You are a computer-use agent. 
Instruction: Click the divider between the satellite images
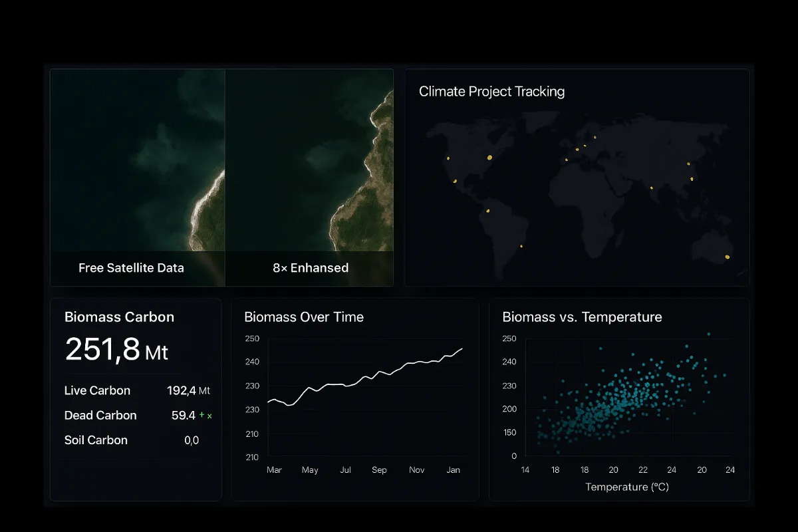pyautogui.click(x=225, y=178)
